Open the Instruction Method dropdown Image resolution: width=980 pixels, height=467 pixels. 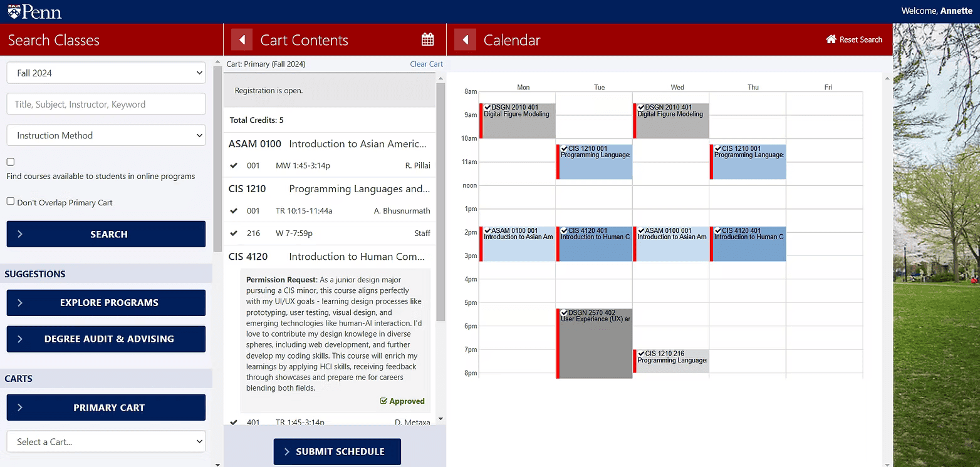pyautogui.click(x=106, y=135)
